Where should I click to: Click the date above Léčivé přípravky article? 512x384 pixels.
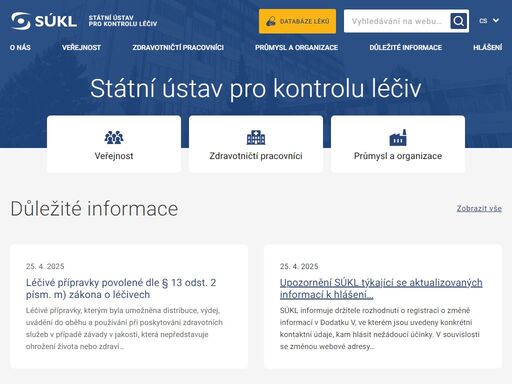tap(45, 266)
